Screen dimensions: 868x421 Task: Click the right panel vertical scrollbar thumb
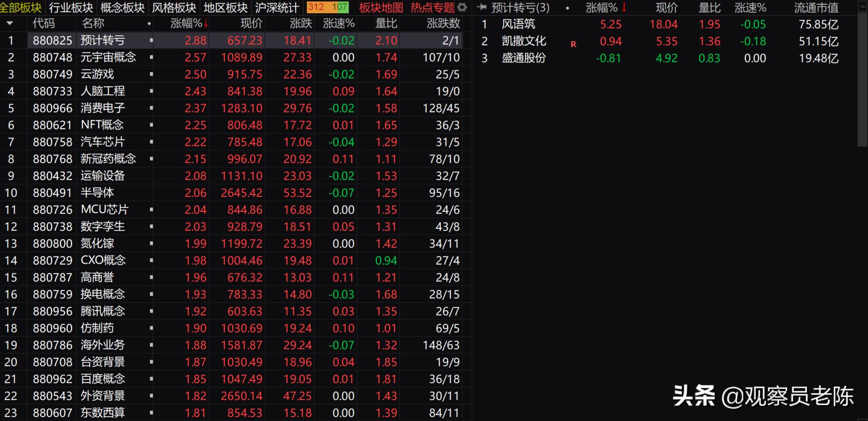pos(863,79)
